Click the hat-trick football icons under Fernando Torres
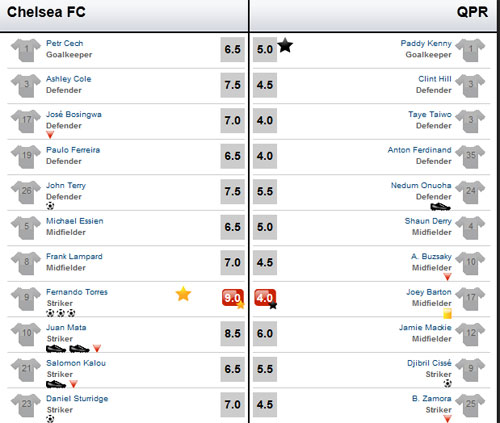500x423 pixels. [61, 313]
